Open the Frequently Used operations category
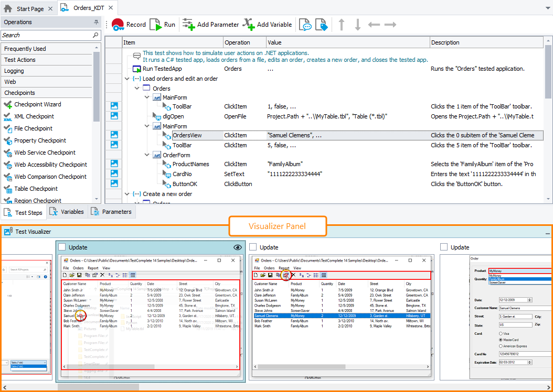Viewport: 553px width, 392px height. click(x=25, y=49)
